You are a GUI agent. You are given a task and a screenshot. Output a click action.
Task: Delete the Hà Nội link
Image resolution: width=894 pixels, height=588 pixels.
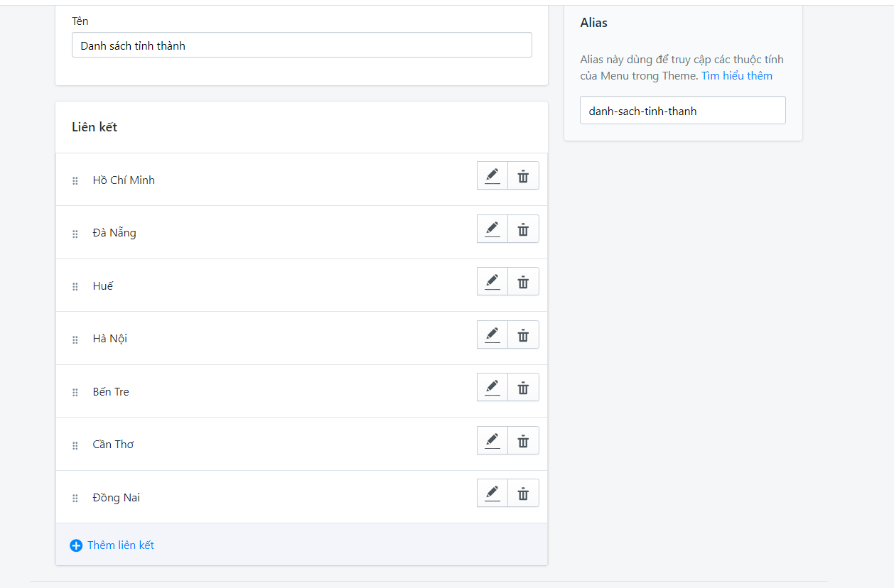(x=523, y=334)
